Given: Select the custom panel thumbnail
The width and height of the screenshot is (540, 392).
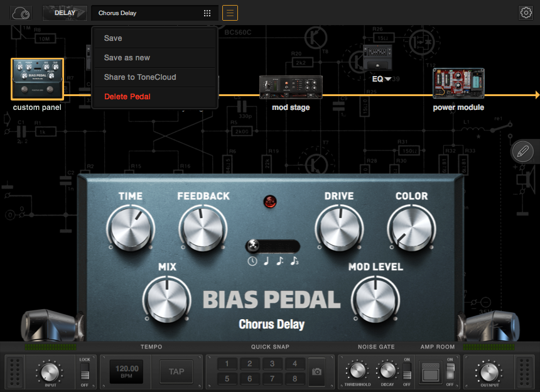Looking at the screenshot, I should coord(37,79).
